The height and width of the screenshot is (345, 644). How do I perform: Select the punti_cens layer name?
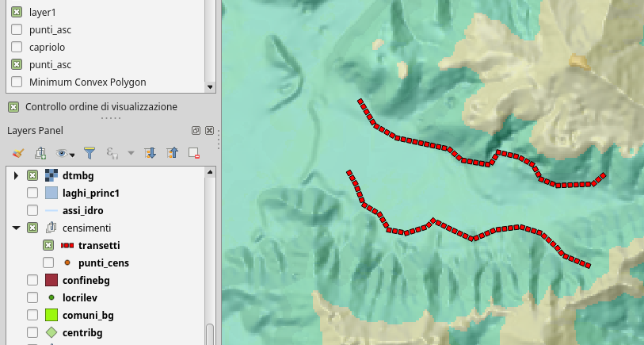click(x=104, y=263)
